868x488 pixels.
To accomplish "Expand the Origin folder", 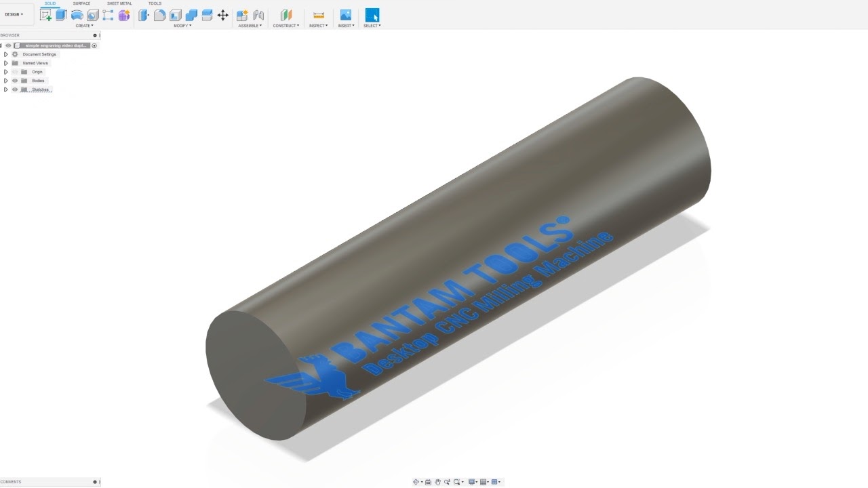I will click(6, 72).
